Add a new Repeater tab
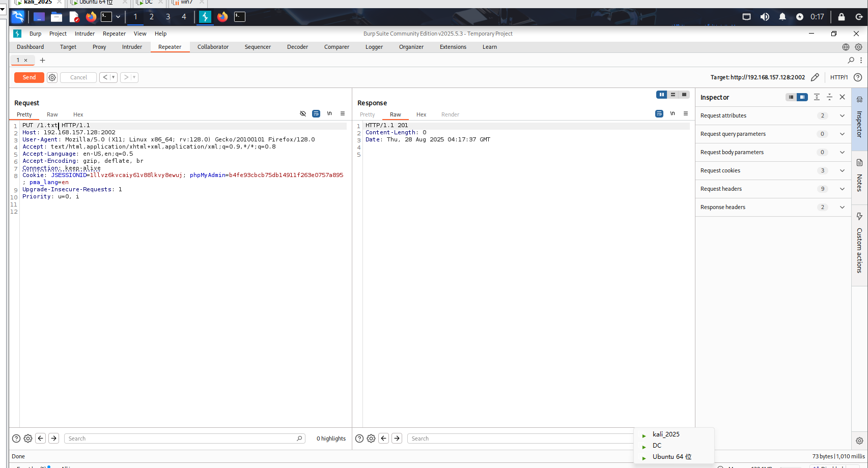 (x=42, y=60)
